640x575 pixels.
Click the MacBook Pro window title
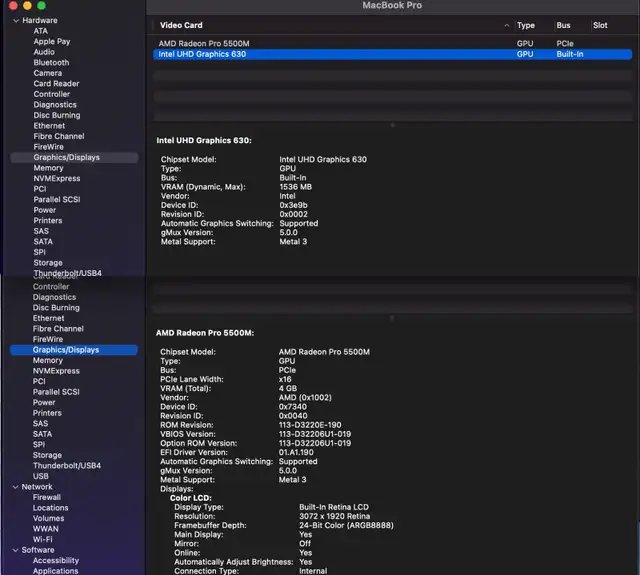coord(392,5)
